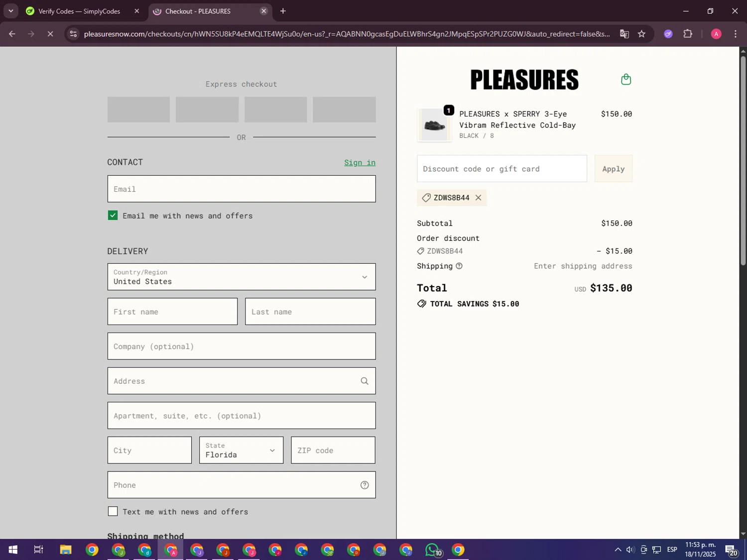Screen dimensions: 747x560
Task: Focus the Email input field
Action: click(242, 189)
